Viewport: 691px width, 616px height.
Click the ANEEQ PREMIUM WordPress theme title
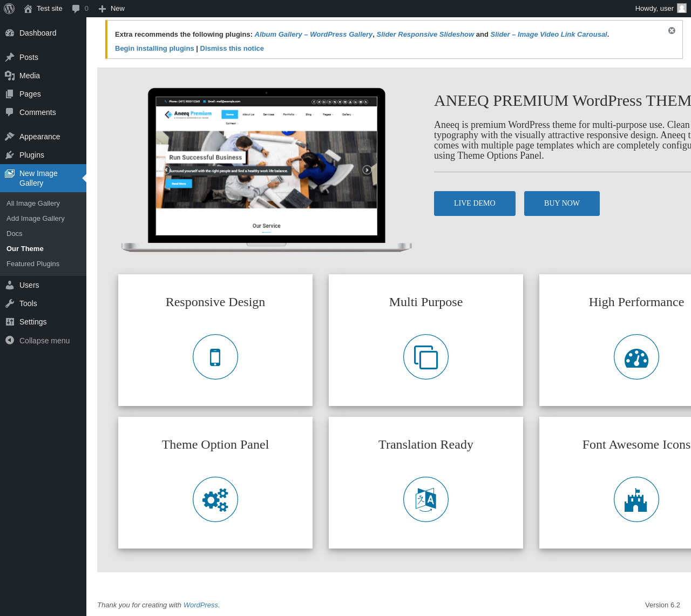coord(563,101)
